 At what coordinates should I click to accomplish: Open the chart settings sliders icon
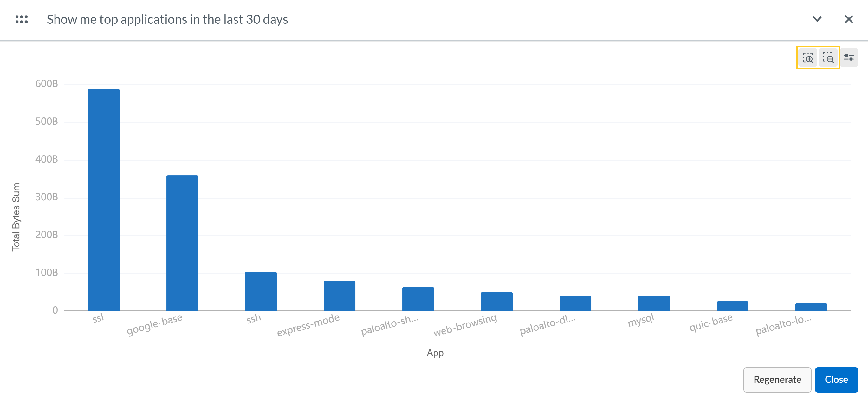pyautogui.click(x=848, y=58)
